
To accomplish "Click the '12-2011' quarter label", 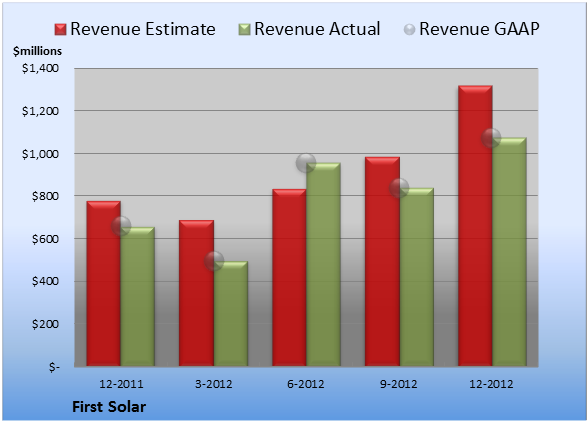I will (x=121, y=384).
